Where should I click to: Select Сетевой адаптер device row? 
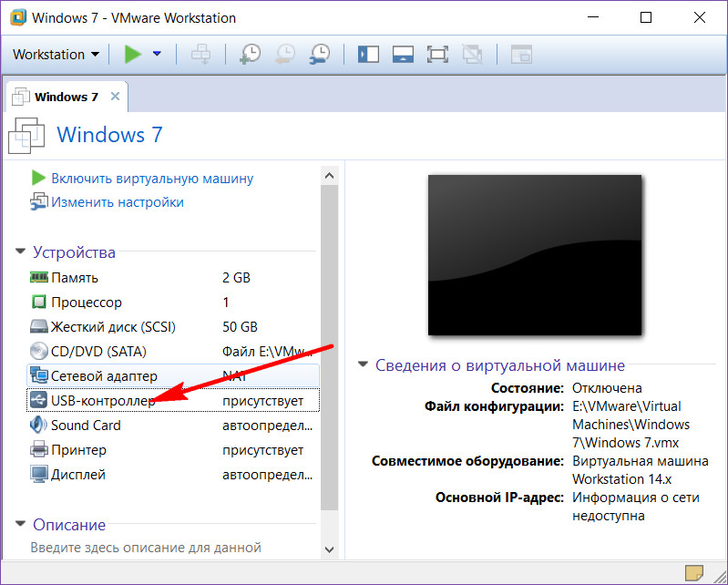pyautogui.click(x=173, y=376)
